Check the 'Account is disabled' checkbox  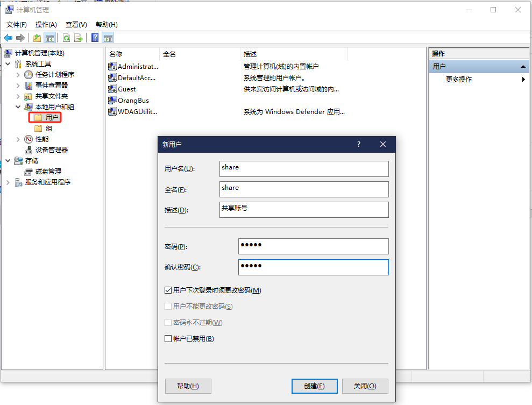click(168, 339)
